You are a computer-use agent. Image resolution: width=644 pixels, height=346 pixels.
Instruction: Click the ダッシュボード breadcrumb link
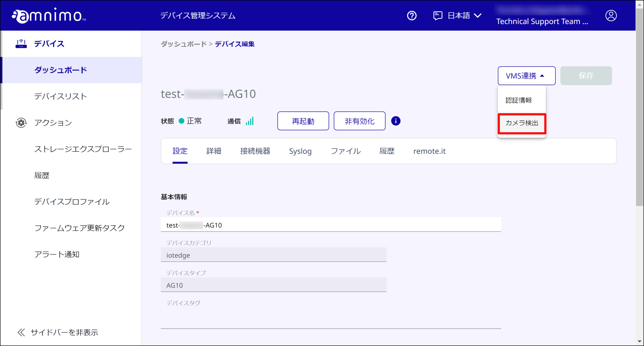(x=184, y=44)
